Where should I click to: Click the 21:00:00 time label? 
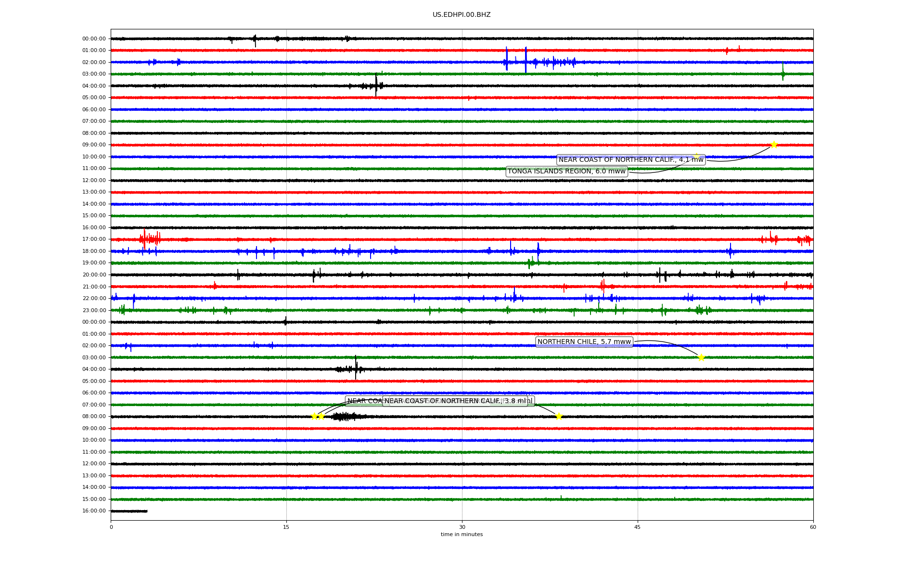(94, 287)
